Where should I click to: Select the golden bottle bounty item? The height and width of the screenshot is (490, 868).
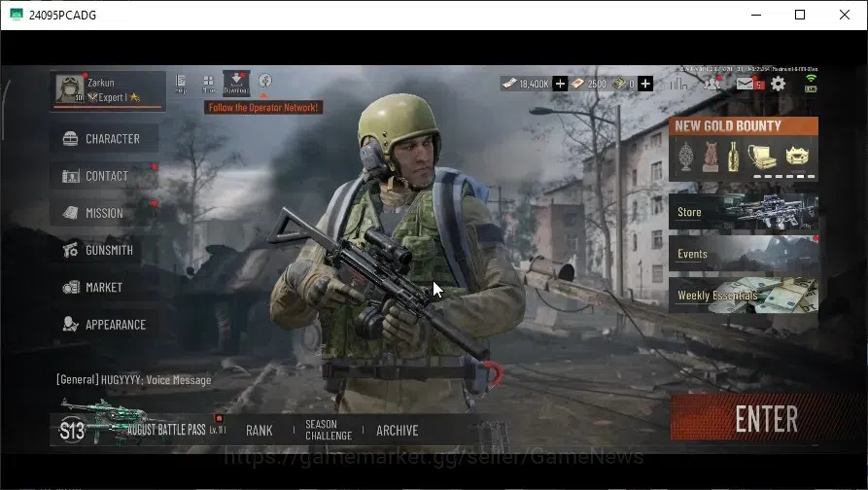point(733,157)
